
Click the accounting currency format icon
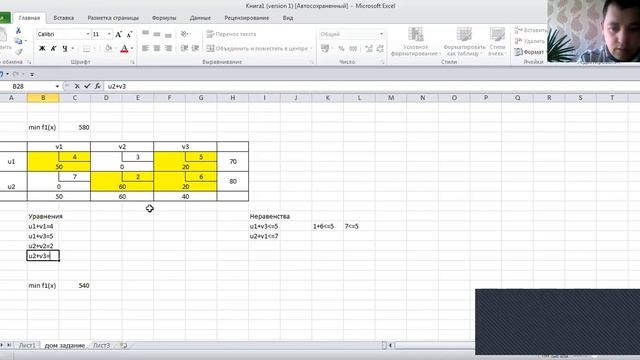tap(325, 49)
